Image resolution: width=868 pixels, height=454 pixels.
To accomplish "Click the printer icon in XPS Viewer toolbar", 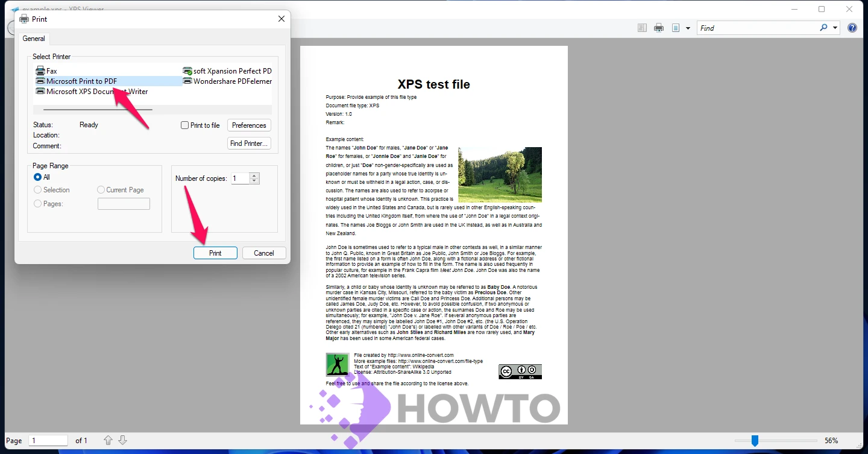I will [x=659, y=28].
